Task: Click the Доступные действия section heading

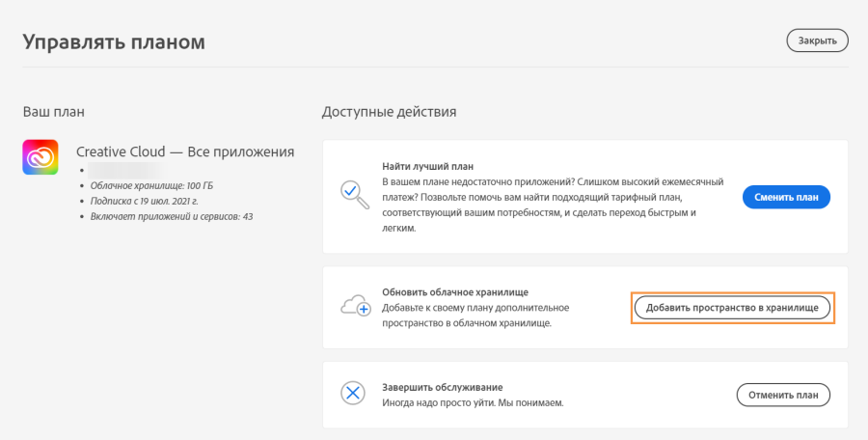Action: tap(389, 112)
